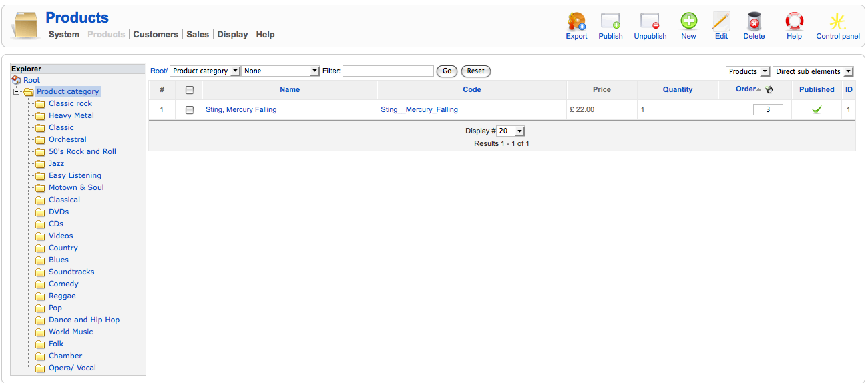Sort by Code column header

(472, 90)
